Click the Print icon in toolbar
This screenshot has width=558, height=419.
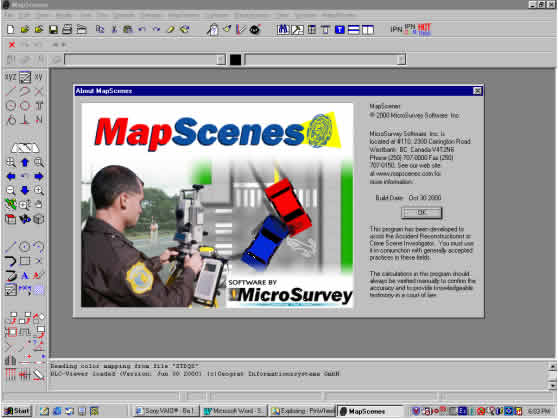67,29
